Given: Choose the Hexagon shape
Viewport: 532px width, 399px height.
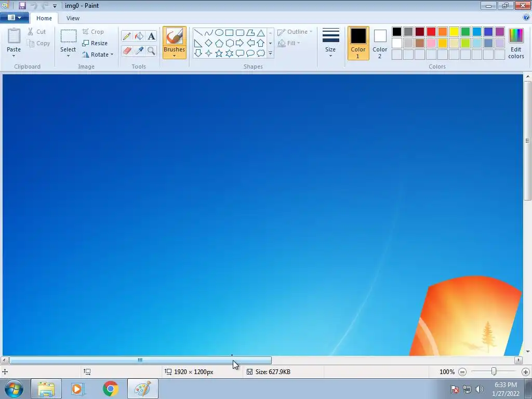Looking at the screenshot, I should pyautogui.click(x=229, y=43).
